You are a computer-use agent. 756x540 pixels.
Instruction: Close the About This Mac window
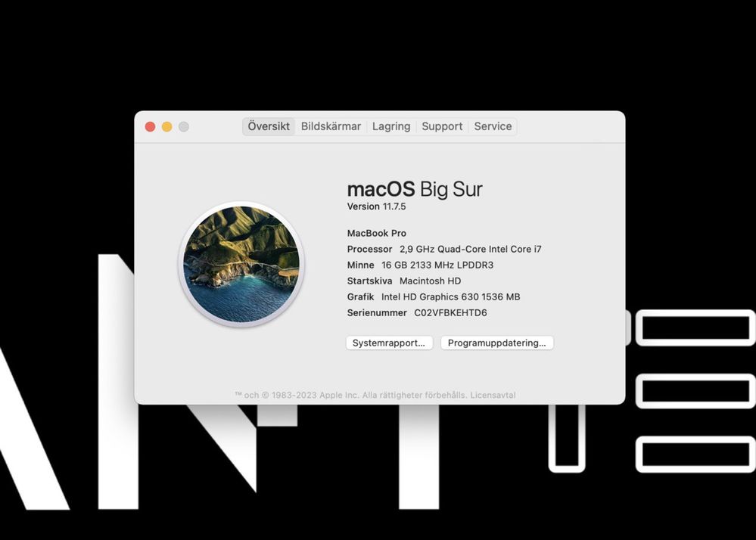click(x=150, y=127)
